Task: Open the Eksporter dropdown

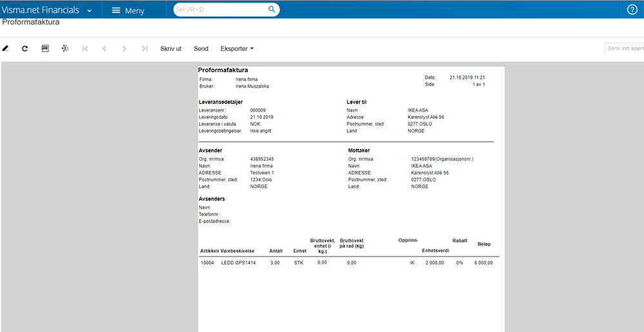Action: pyautogui.click(x=237, y=48)
